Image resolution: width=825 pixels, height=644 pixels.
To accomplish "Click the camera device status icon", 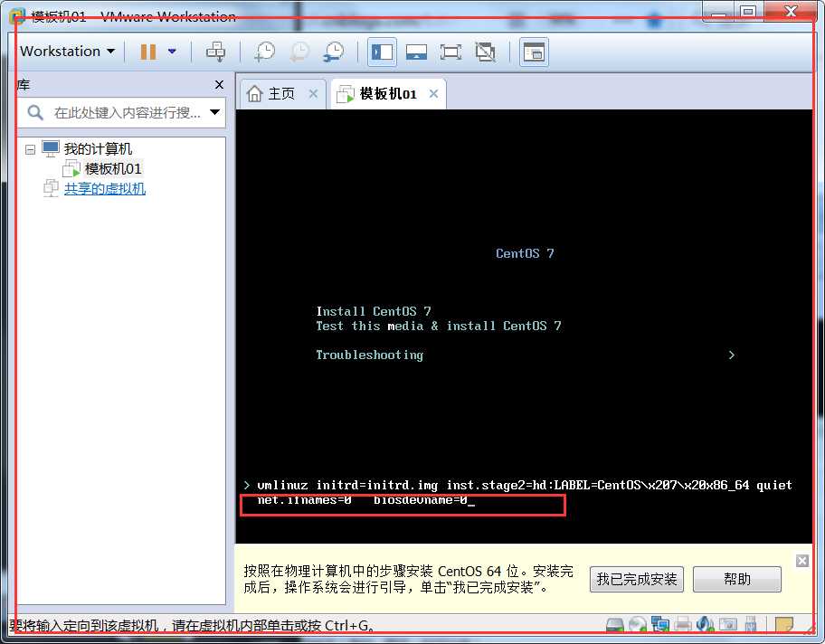I will 728,624.
